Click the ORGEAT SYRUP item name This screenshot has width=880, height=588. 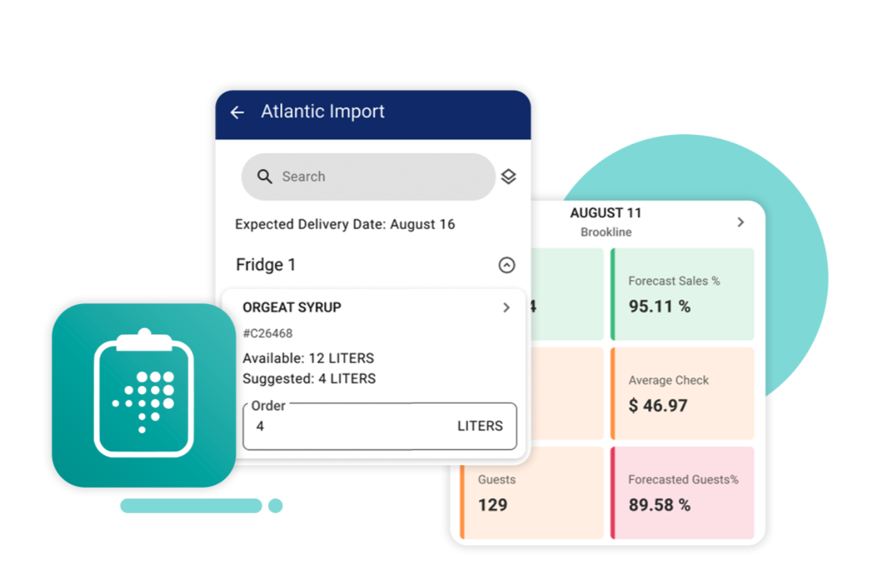tap(292, 307)
